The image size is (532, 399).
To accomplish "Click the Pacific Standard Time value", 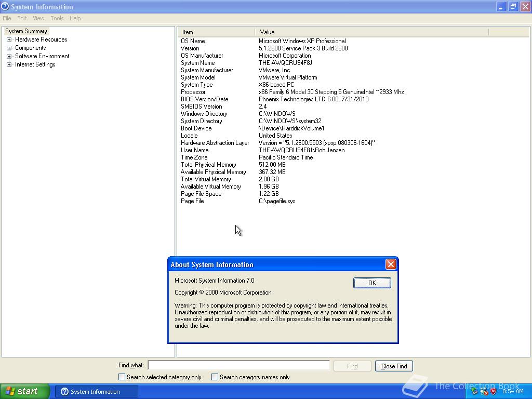I will click(x=286, y=157).
